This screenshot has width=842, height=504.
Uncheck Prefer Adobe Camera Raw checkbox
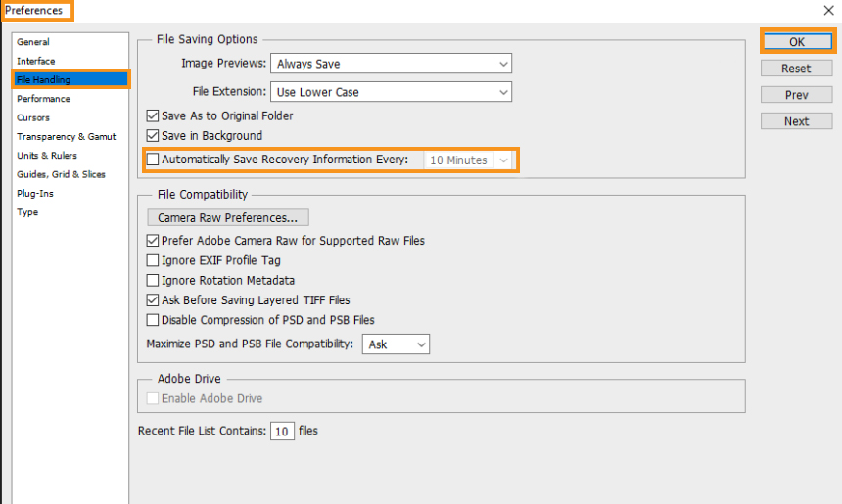coord(153,241)
